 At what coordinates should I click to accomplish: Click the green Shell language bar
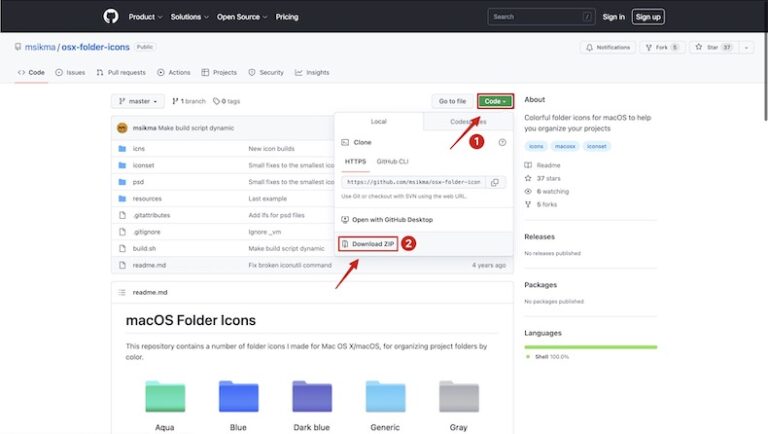(x=590, y=346)
